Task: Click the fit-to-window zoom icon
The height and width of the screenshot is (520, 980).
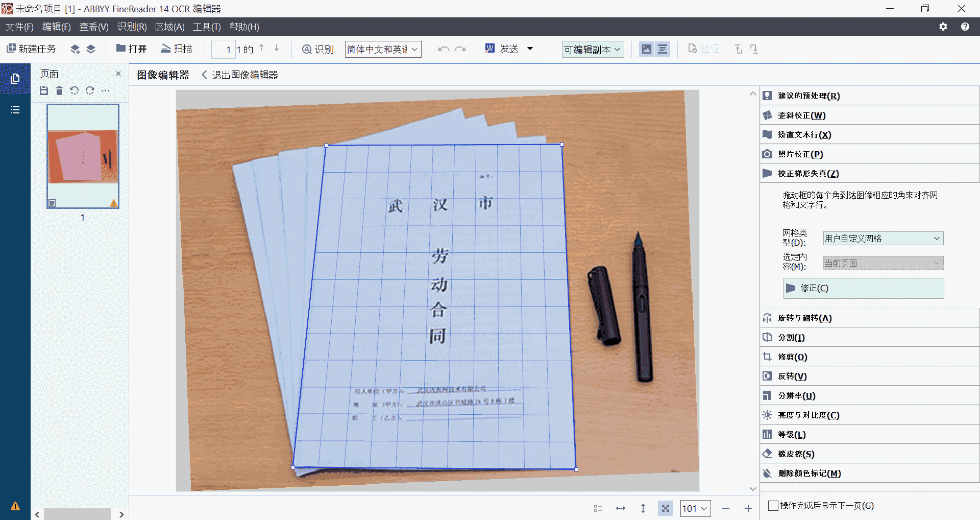Action: (x=665, y=508)
